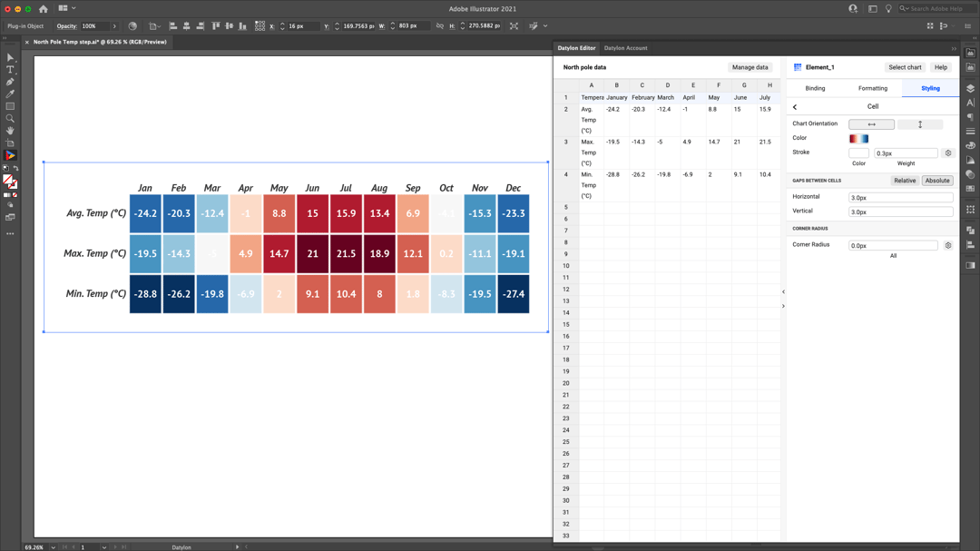Choose the Hand tool
980x551 pixels.
tap(10, 131)
